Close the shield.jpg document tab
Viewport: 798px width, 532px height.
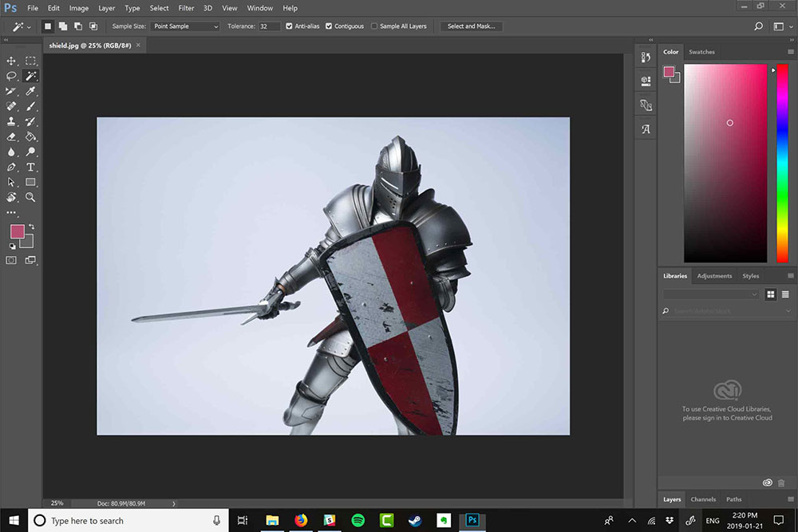point(138,45)
